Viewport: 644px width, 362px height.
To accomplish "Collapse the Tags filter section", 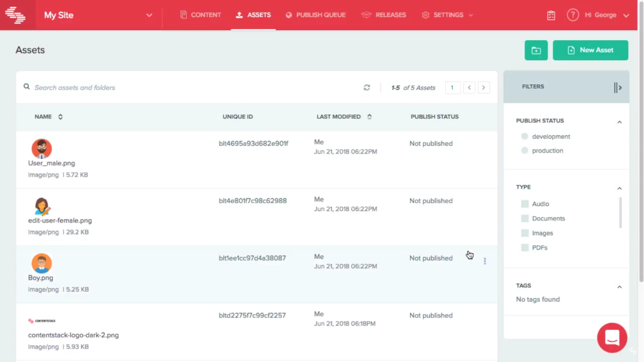I will tap(619, 287).
